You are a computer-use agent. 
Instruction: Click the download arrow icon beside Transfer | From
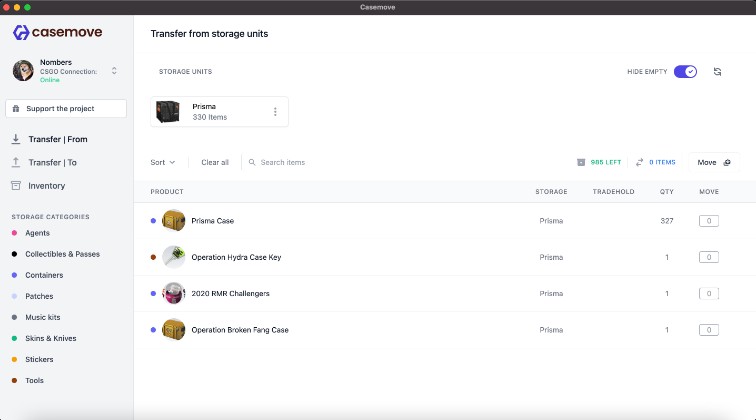[16, 139]
